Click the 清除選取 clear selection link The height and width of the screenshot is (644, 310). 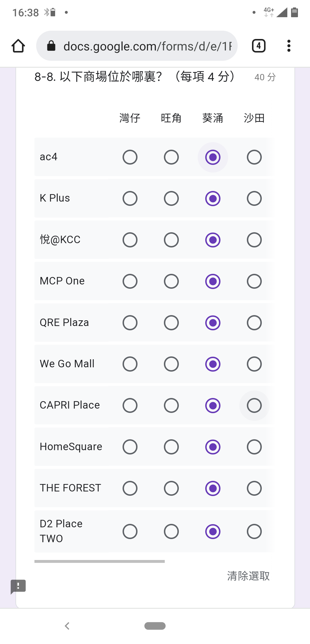(x=248, y=576)
